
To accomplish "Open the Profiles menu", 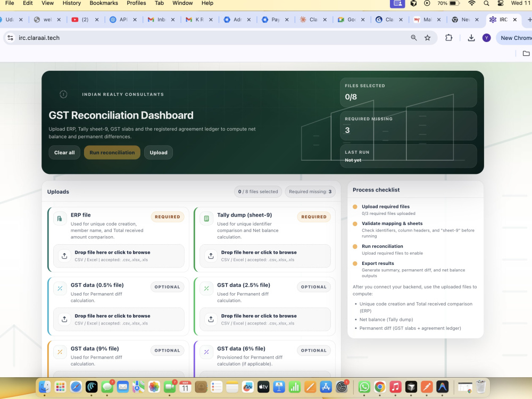I will click(x=136, y=3).
